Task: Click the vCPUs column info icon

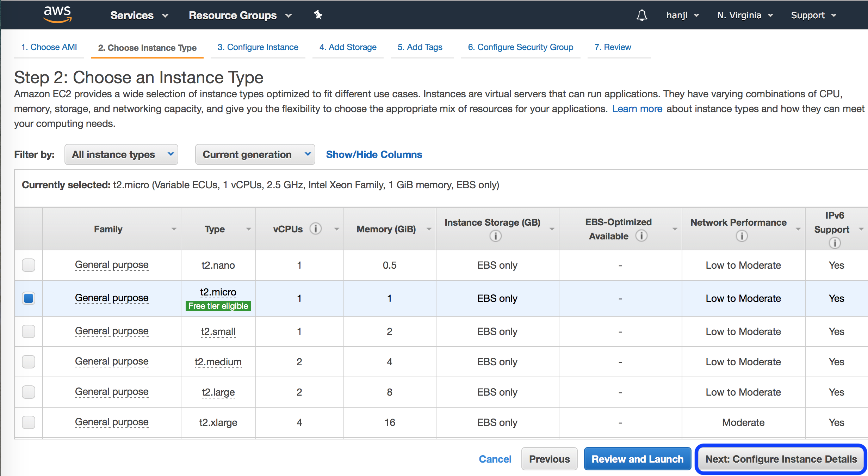Action: [x=315, y=229]
